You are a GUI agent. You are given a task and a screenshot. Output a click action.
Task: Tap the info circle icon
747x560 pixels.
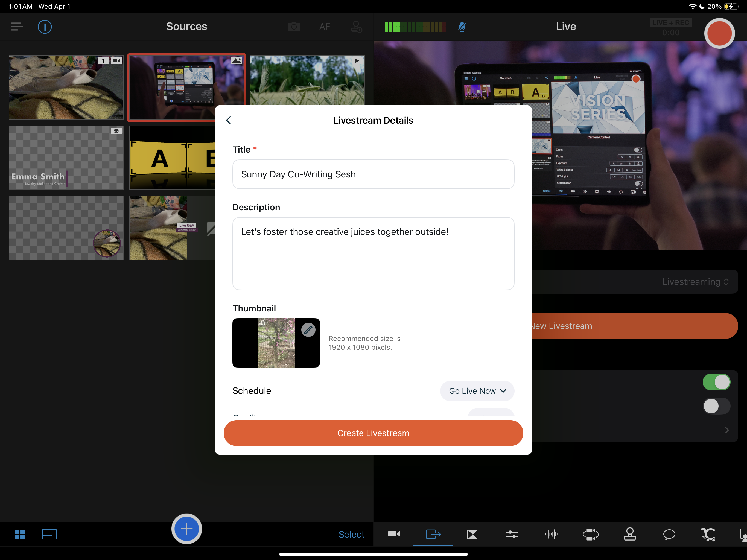[45, 27]
